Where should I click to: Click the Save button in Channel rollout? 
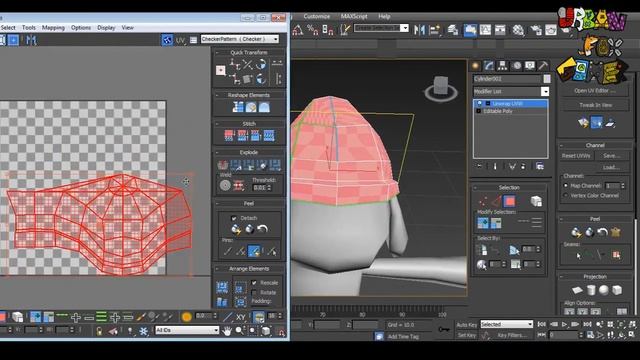point(611,156)
